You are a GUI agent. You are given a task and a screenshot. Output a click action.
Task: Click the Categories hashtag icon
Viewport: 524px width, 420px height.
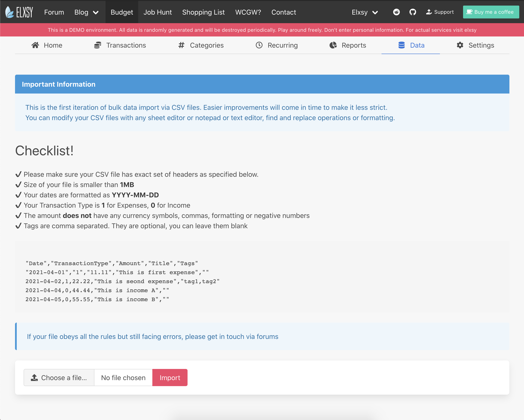click(181, 45)
